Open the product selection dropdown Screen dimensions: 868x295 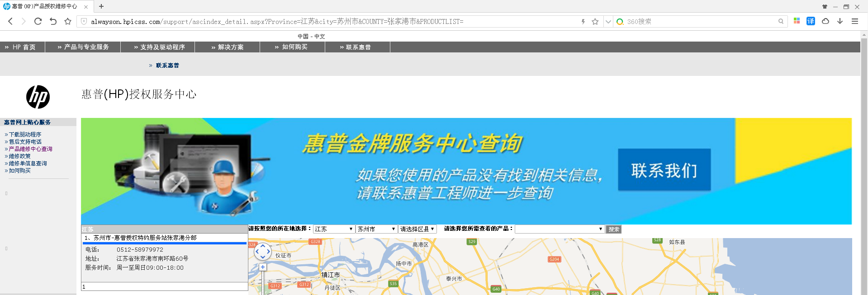pos(560,229)
